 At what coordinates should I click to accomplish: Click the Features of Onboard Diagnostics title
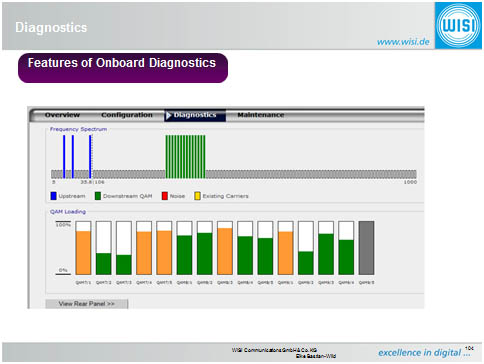click(122, 63)
